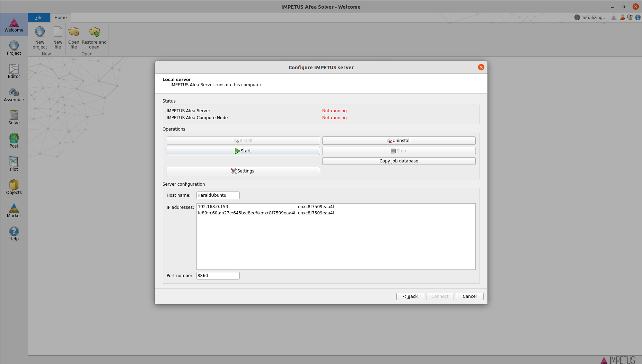Click the clock scroll history icon
The image size is (642, 364).
tap(630, 17)
